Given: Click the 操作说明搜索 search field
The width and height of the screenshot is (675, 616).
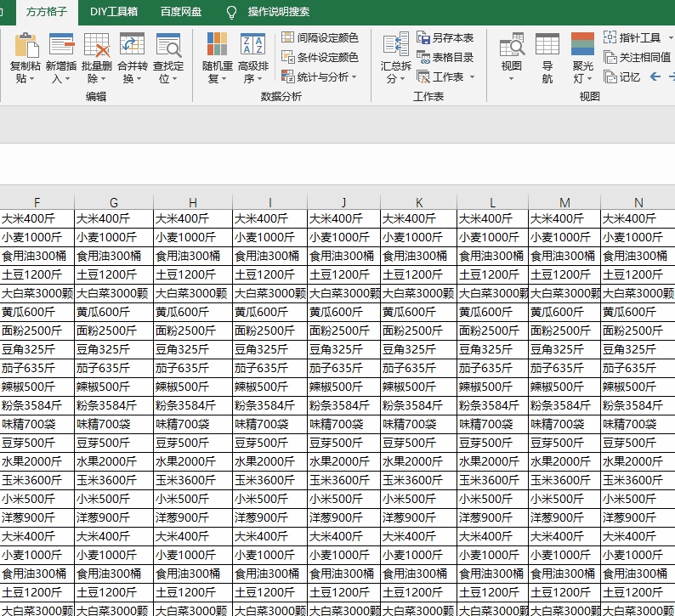Looking at the screenshot, I should coord(278,12).
